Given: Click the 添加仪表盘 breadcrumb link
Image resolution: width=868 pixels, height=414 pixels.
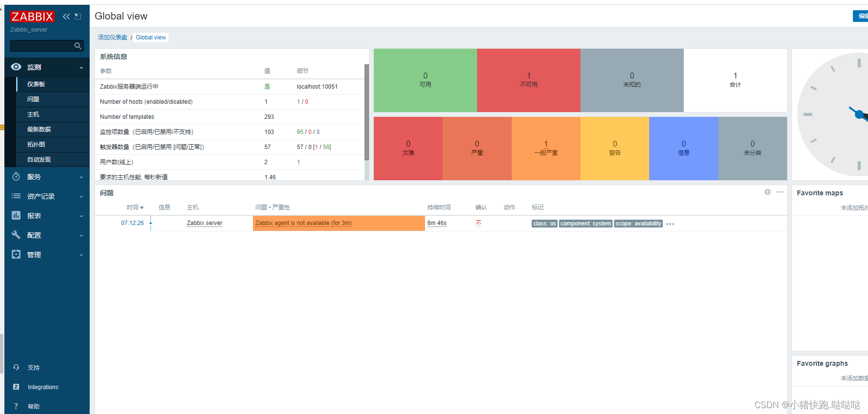Looking at the screenshot, I should pos(113,38).
